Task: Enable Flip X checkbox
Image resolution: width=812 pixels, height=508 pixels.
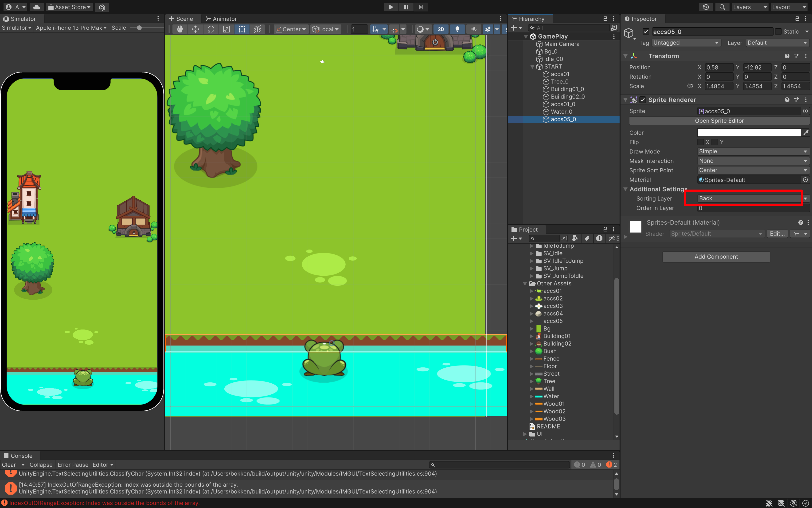Action: coord(701,142)
